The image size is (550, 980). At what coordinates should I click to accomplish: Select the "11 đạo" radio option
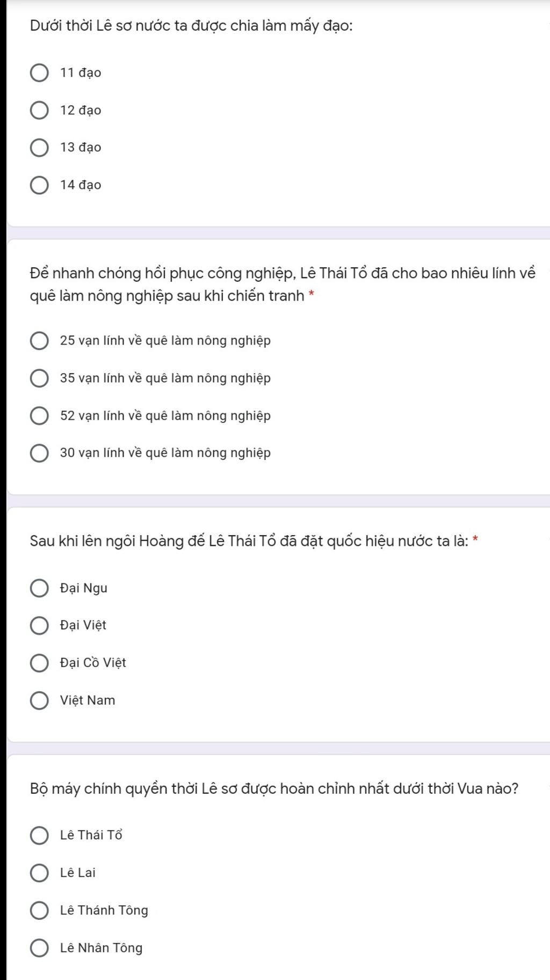39,73
